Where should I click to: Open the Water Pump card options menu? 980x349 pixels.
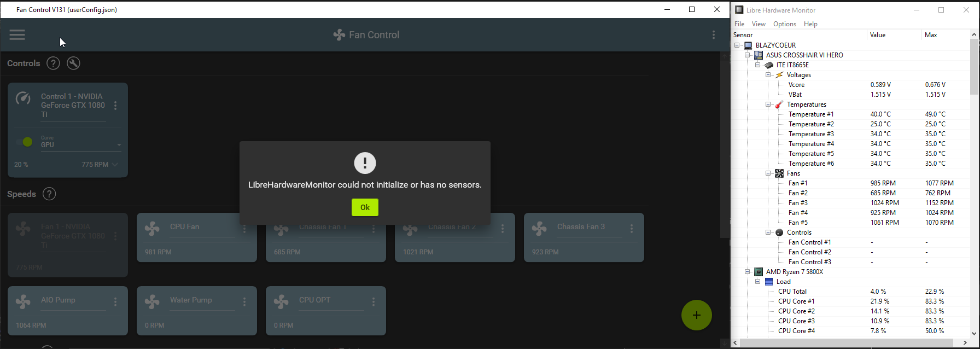point(244,302)
